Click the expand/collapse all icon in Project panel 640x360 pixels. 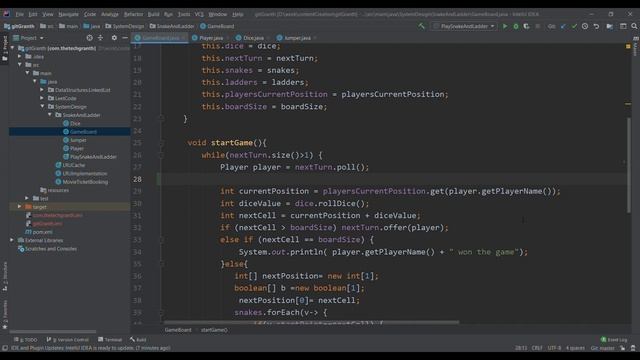[x=100, y=38]
